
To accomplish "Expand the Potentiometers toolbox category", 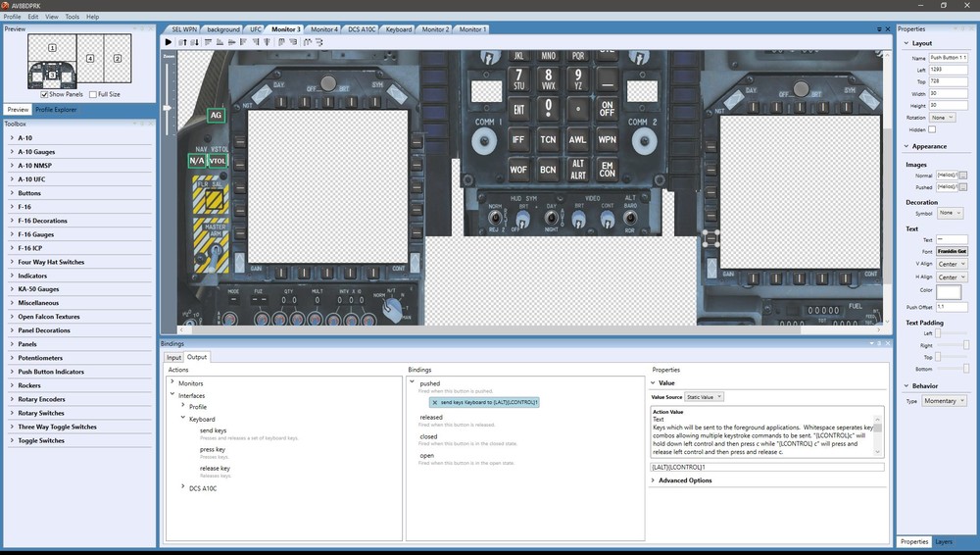I will coord(12,358).
